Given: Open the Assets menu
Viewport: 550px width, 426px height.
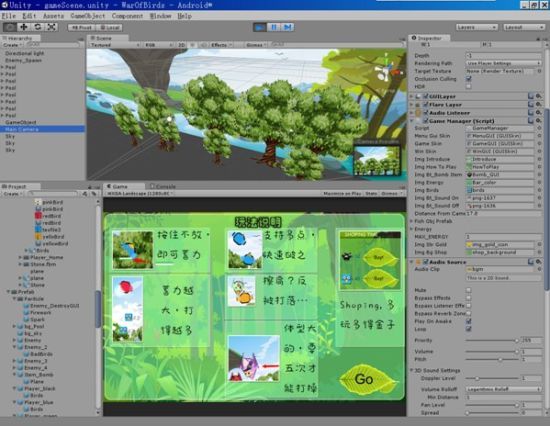Looking at the screenshot, I should (53, 16).
